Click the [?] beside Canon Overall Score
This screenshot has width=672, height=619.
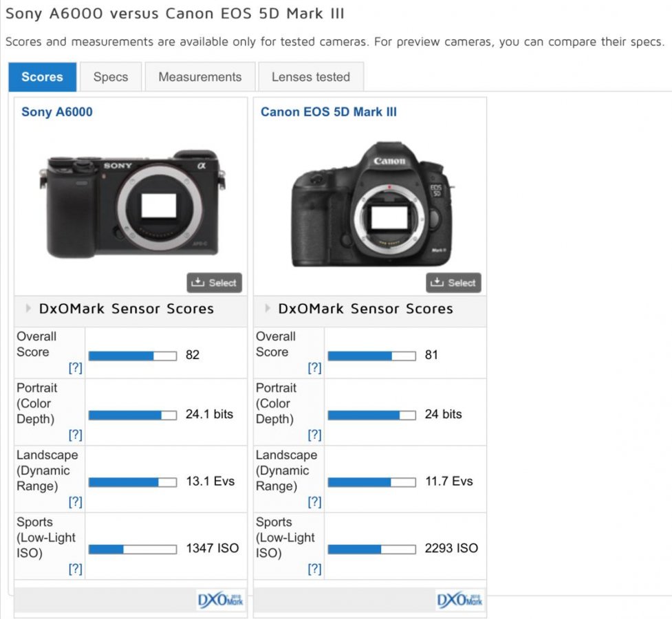click(x=314, y=368)
